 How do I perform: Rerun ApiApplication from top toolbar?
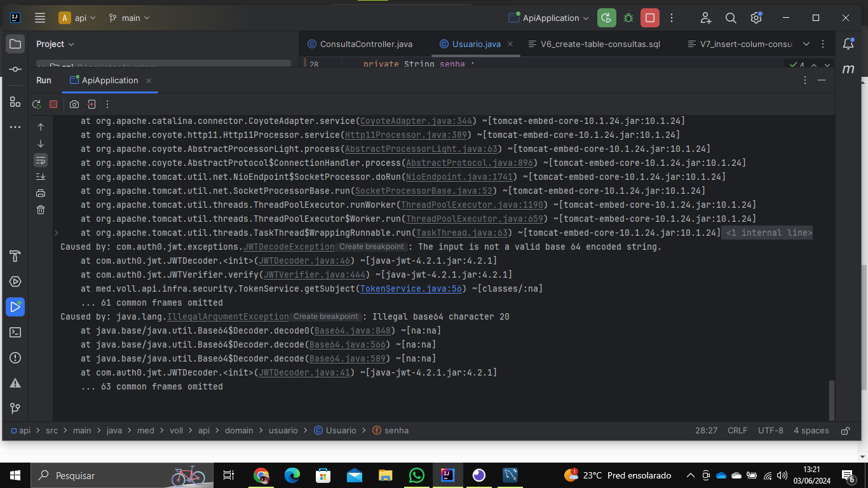click(x=607, y=18)
